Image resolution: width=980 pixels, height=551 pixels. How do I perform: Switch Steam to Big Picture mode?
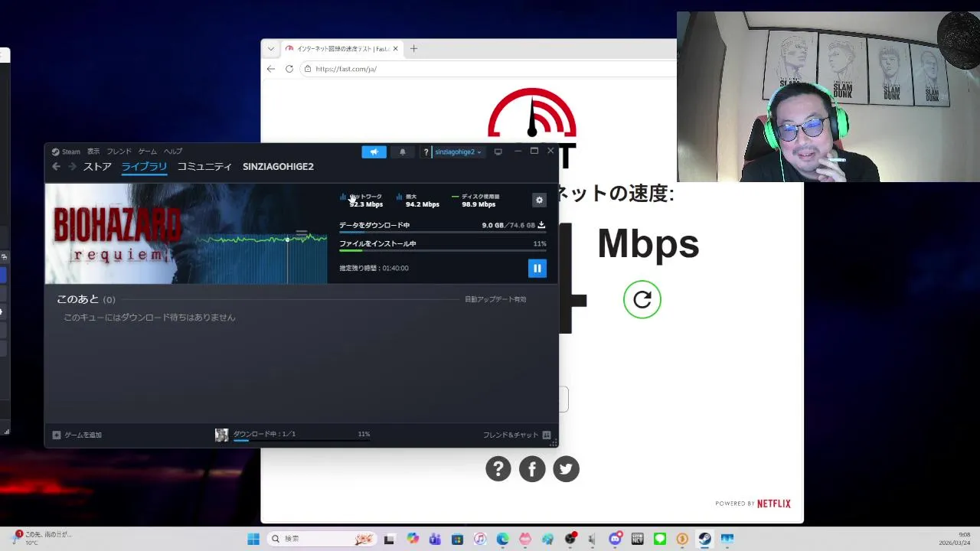tap(498, 152)
